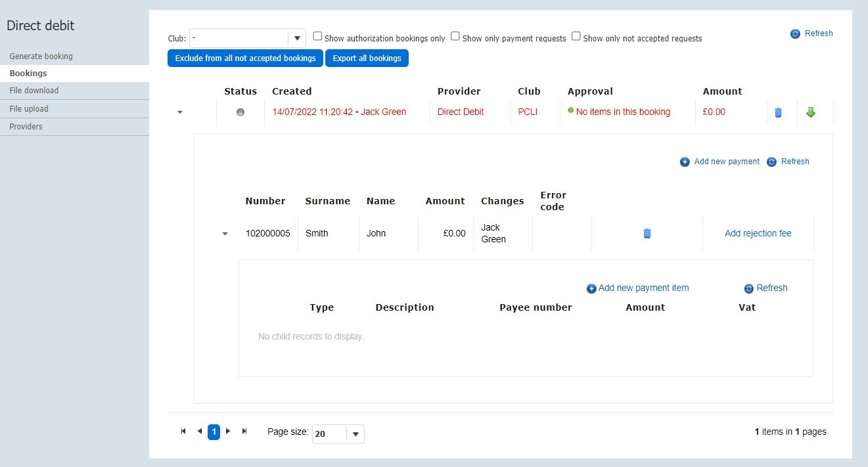868x467 pixels.
Task: Click the Add new payment plus icon
Action: point(685,162)
